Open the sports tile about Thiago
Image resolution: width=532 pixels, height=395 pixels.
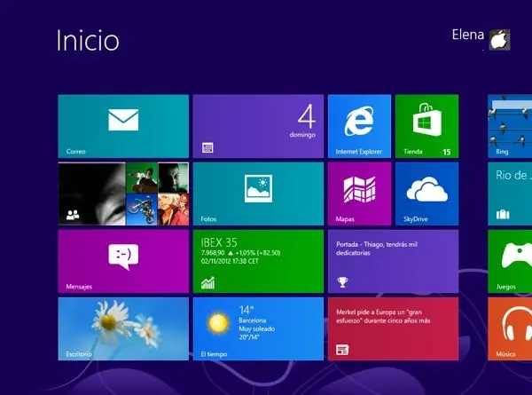coord(393,261)
